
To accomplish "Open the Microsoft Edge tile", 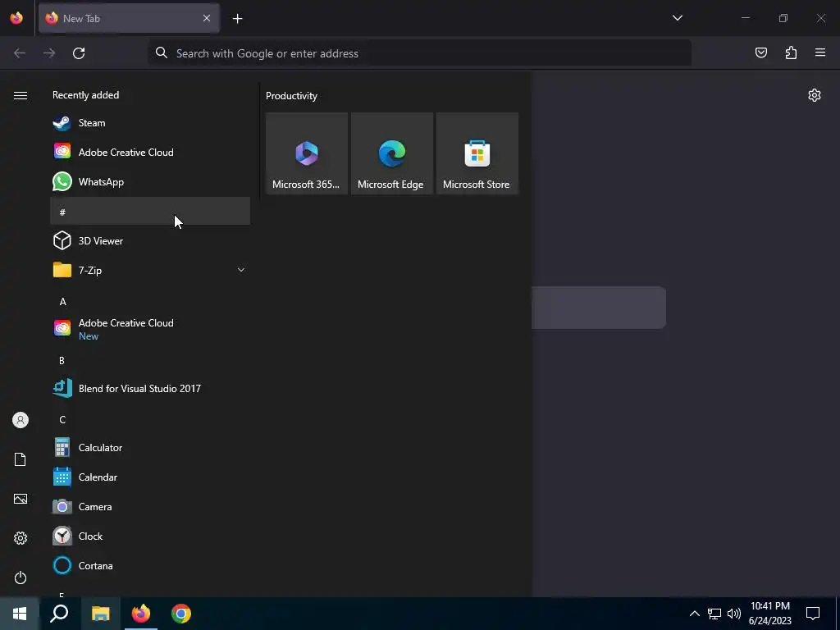I will click(391, 153).
